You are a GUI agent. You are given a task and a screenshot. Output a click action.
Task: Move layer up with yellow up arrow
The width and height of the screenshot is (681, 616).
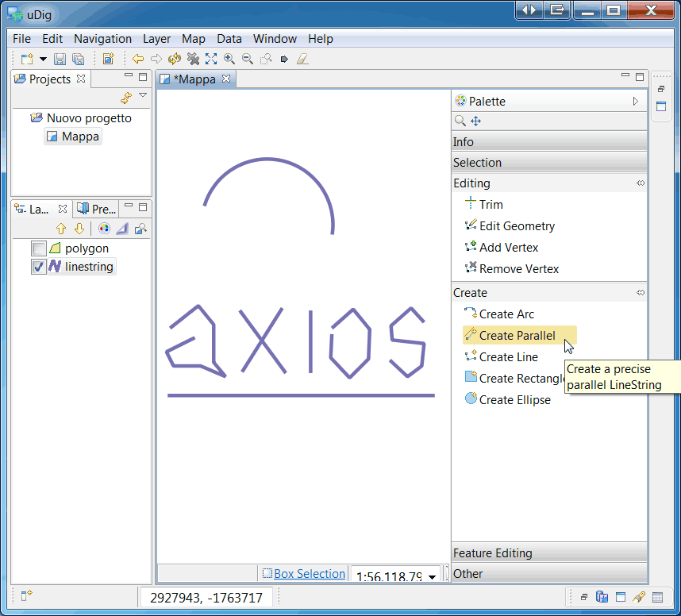[61, 229]
